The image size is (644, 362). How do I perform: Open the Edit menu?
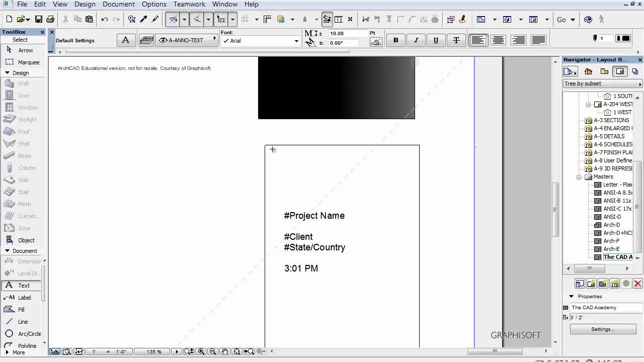coord(40,4)
